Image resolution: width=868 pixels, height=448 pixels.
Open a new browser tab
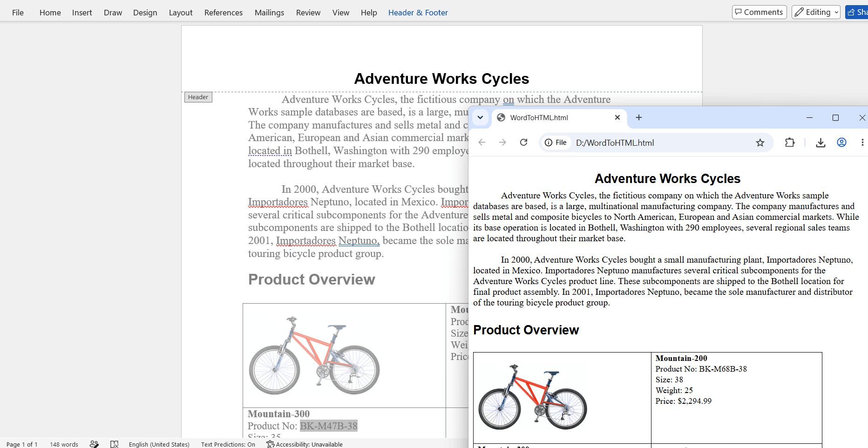639,117
